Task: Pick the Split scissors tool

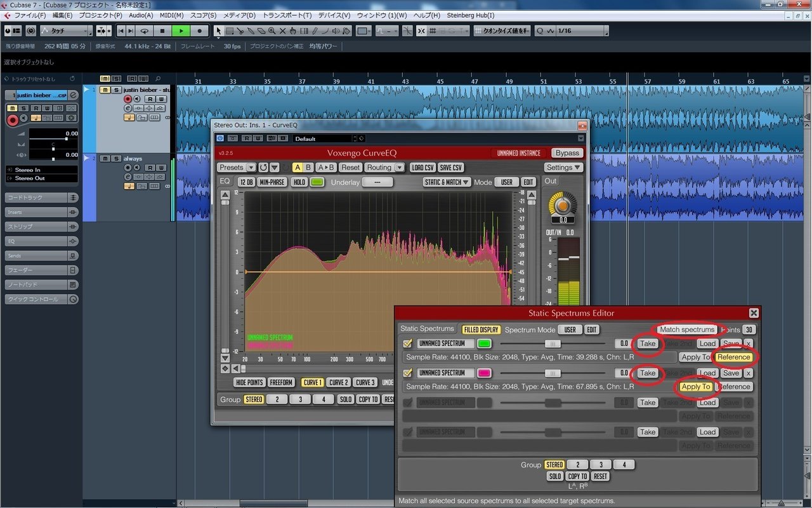Action: coord(240,30)
